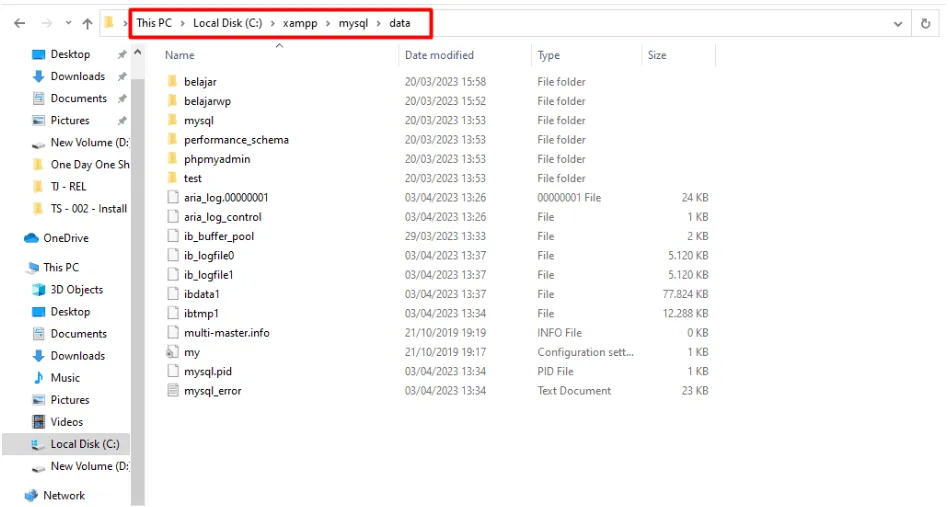Navigate to xampp breadcrumb
Image resolution: width=949 pixels, height=507 pixels.
tap(300, 24)
